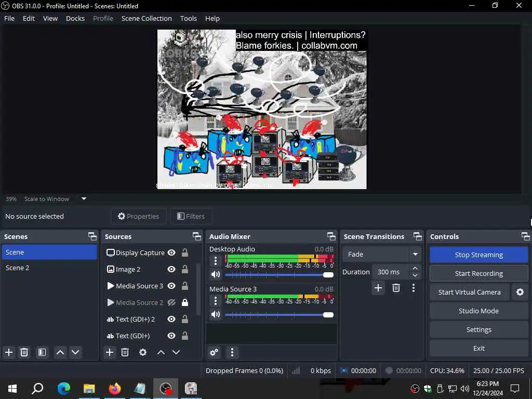Remove selected scene with trash icon
Image resolution: width=532 pixels, height=399 pixels.
[24, 352]
